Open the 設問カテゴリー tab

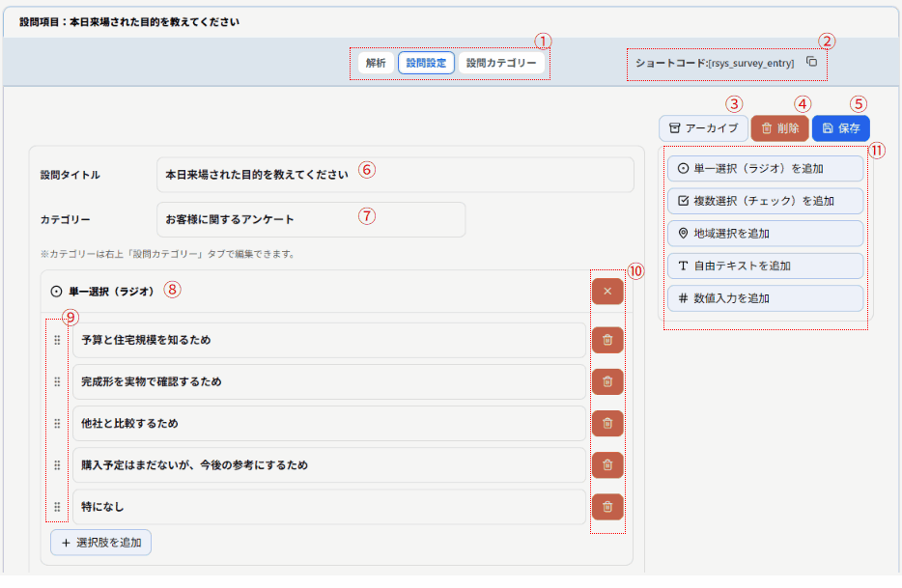click(500, 63)
